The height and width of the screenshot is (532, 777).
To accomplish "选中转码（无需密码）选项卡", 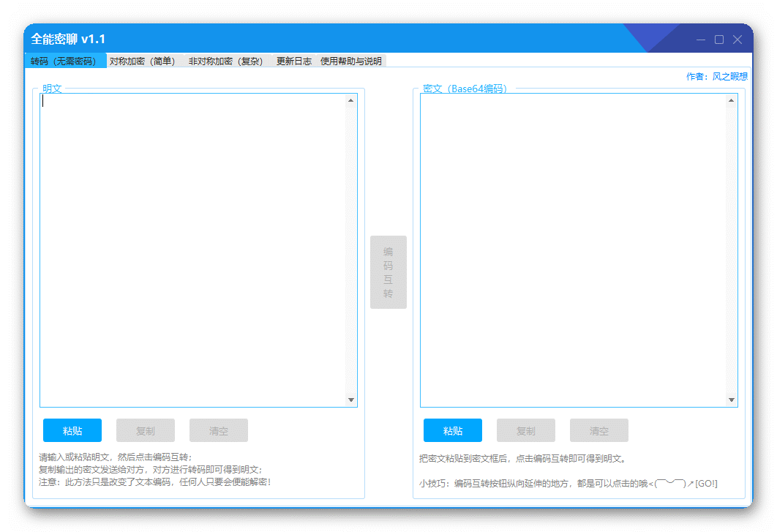I will [x=64, y=61].
